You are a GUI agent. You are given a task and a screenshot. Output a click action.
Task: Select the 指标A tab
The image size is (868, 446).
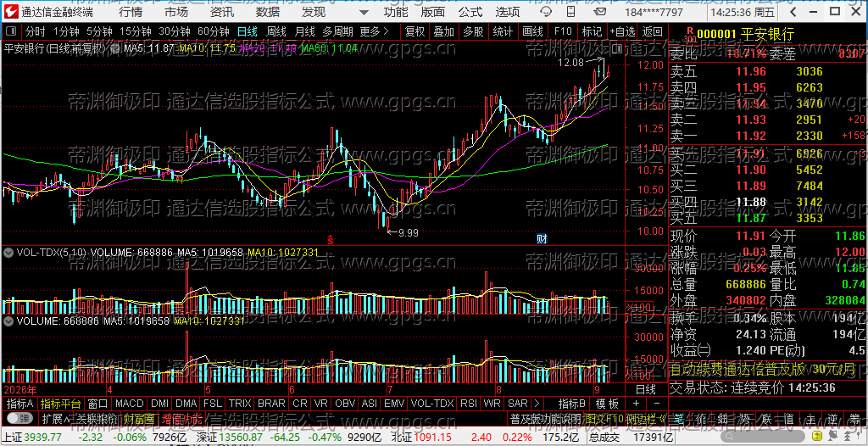[20, 403]
